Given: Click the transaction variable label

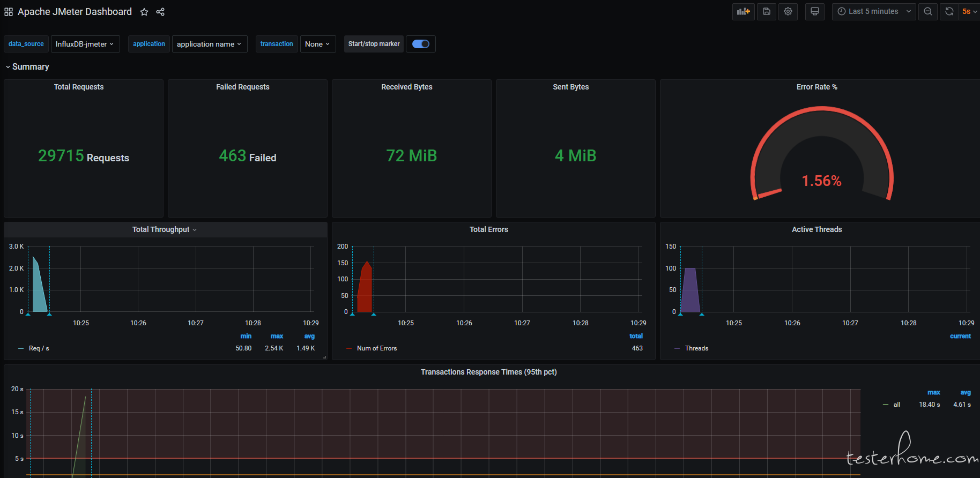Looking at the screenshot, I should pos(277,44).
